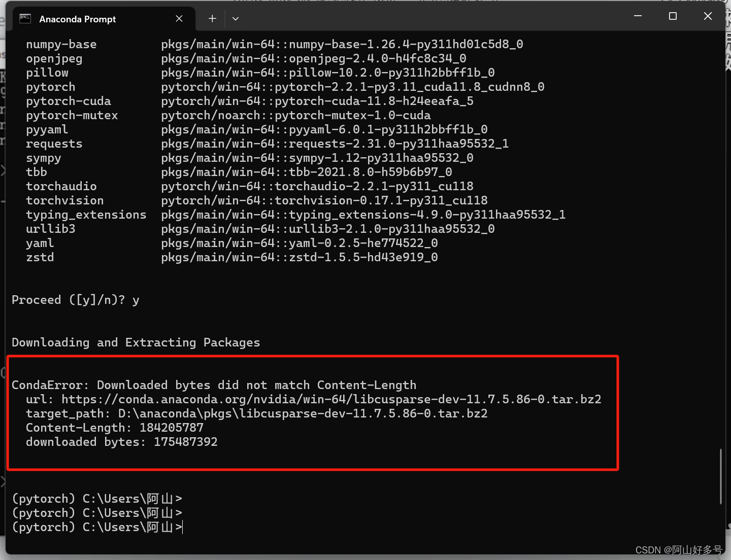This screenshot has width=731, height=560.
Task: Expand the new-tab profile dropdown
Action: click(236, 19)
